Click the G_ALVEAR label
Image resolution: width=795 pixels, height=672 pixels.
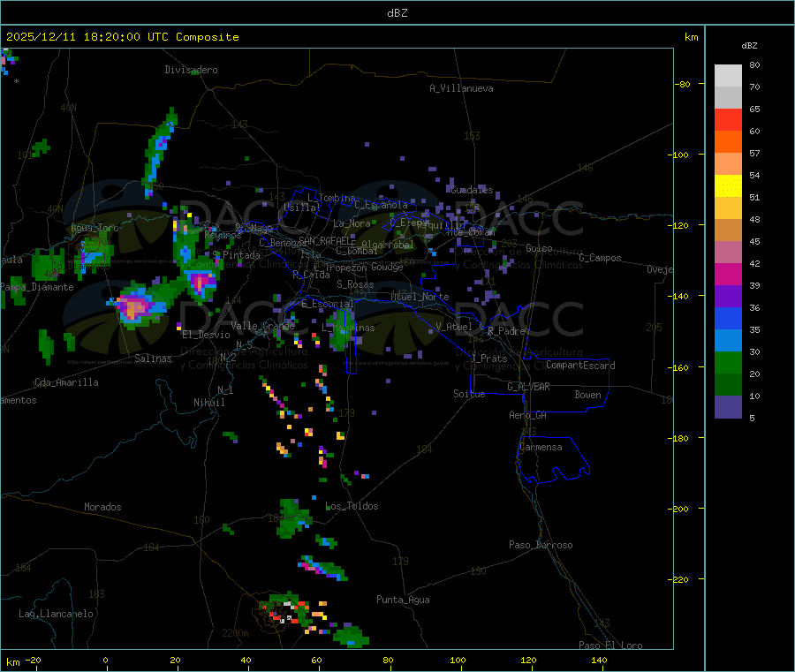[x=528, y=387]
